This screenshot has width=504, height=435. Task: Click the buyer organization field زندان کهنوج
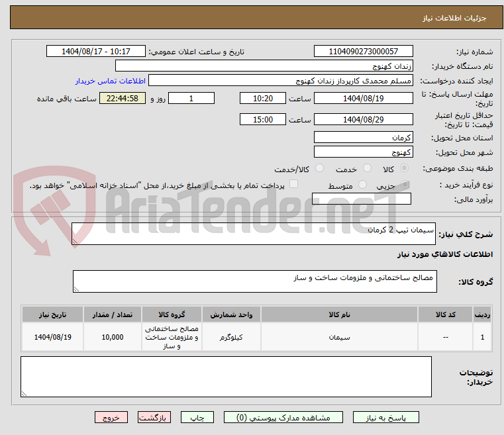click(264, 66)
